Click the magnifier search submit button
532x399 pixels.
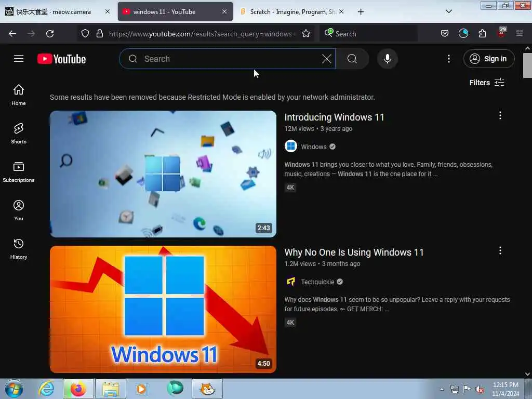click(352, 59)
